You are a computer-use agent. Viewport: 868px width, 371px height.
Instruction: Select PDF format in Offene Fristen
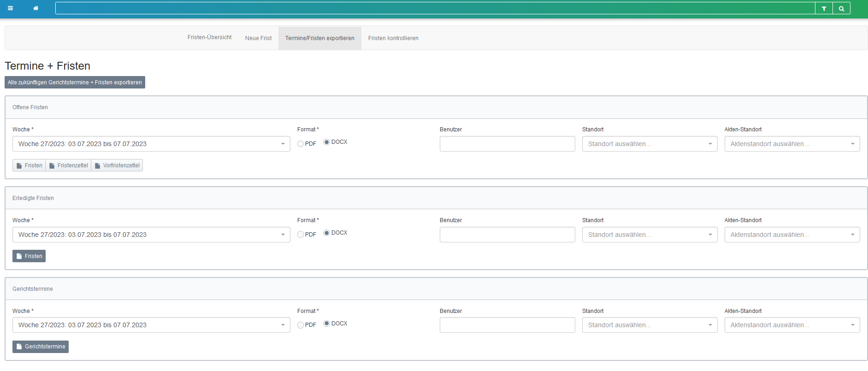301,144
